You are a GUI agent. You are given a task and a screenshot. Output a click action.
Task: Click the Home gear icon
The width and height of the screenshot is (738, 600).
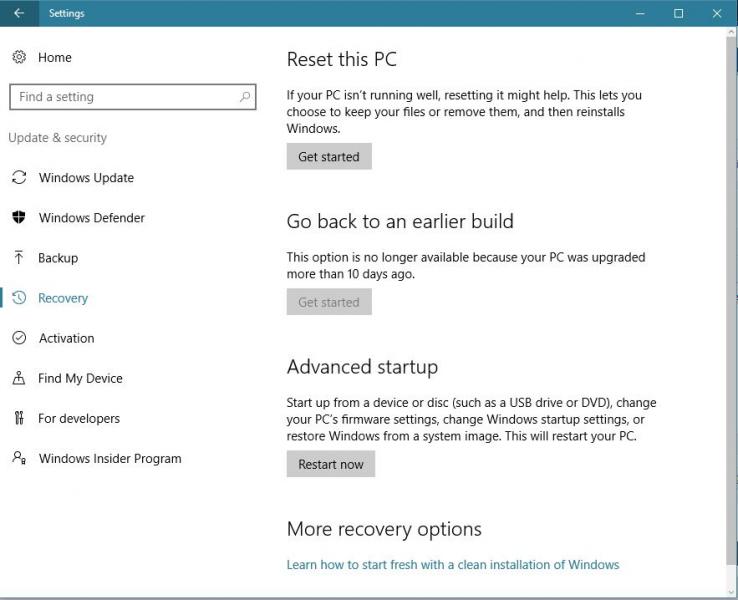19,57
